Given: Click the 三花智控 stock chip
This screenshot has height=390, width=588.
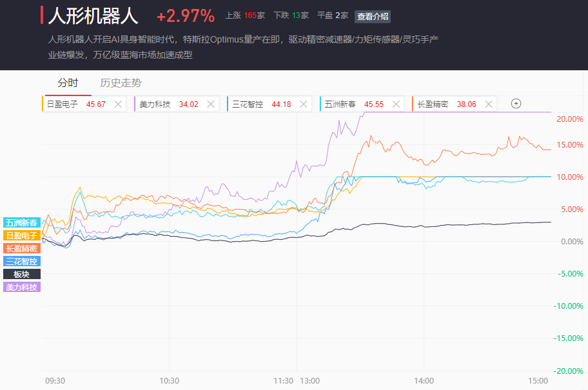Looking at the screenshot, I should [257, 104].
